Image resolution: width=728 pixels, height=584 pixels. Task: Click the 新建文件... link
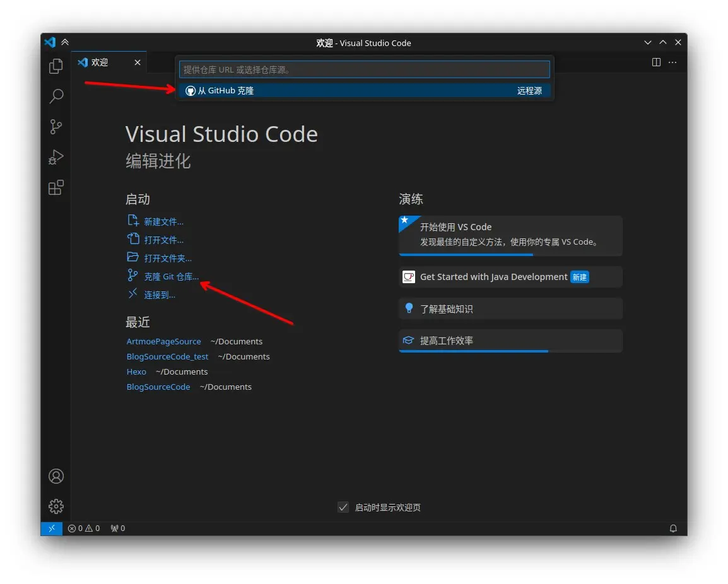coord(163,222)
